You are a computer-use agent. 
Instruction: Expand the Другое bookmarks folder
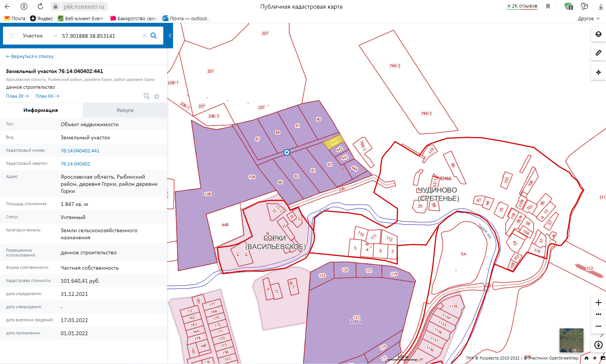pos(589,18)
